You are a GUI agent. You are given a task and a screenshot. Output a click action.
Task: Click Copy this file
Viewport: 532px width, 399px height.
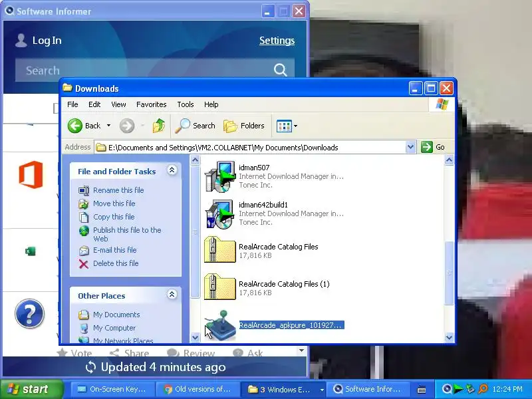point(114,217)
